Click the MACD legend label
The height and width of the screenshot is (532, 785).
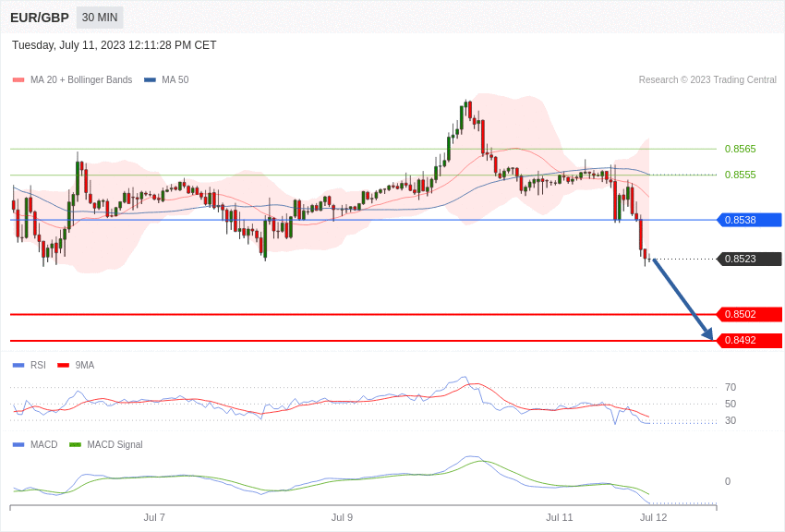pos(44,444)
